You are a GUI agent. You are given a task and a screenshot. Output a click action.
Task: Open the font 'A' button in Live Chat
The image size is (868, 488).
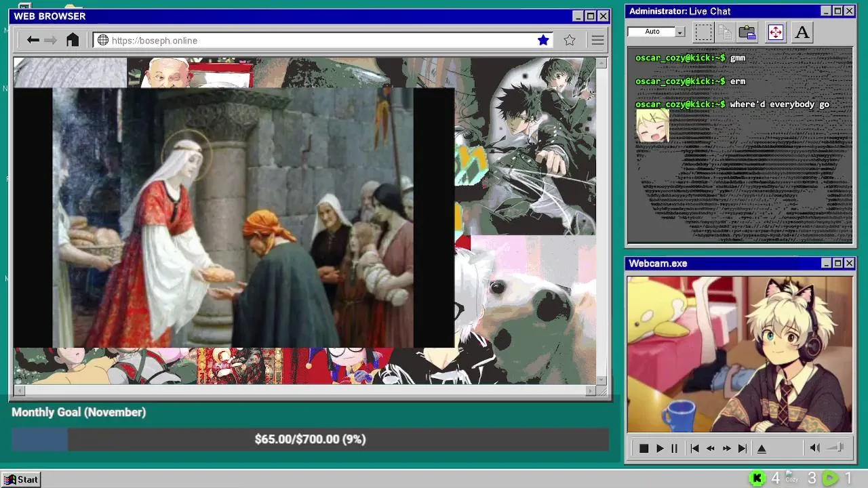[x=802, y=32]
